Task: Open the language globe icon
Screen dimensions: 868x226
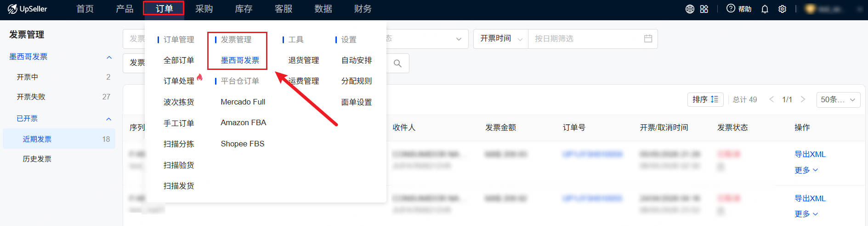Action: (690, 9)
